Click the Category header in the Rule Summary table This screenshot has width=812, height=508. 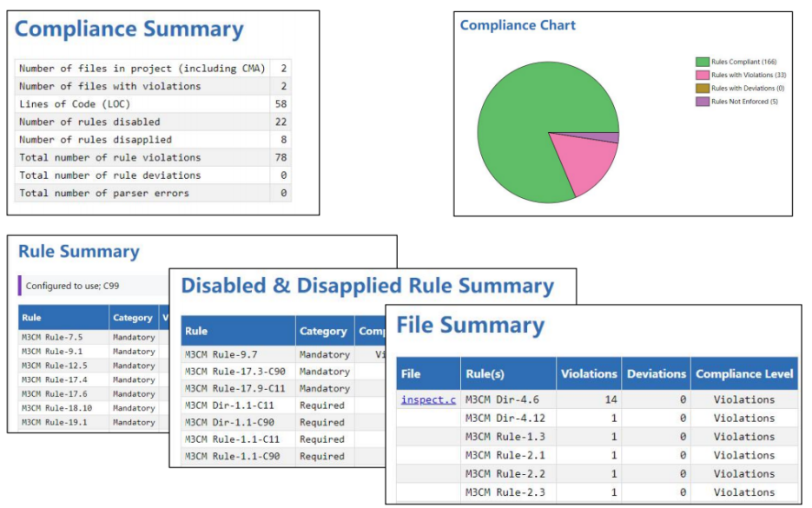133,318
